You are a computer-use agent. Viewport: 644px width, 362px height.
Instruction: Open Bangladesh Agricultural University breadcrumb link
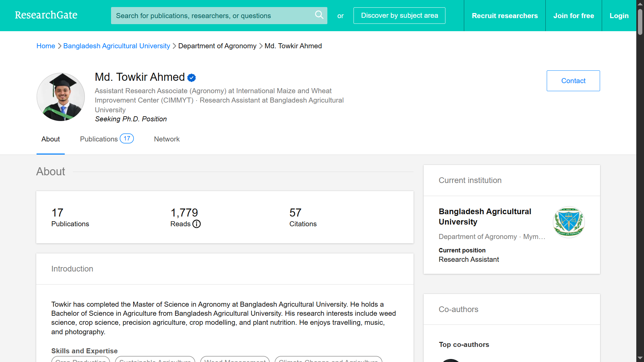(x=117, y=46)
